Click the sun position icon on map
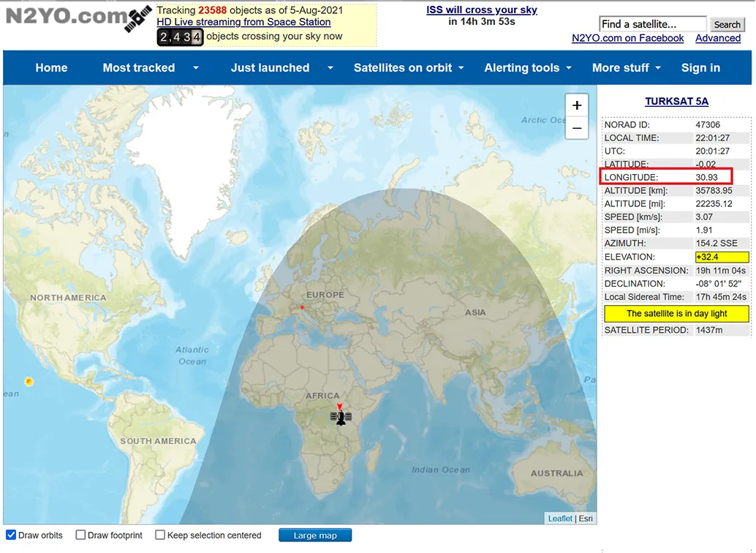 click(29, 382)
